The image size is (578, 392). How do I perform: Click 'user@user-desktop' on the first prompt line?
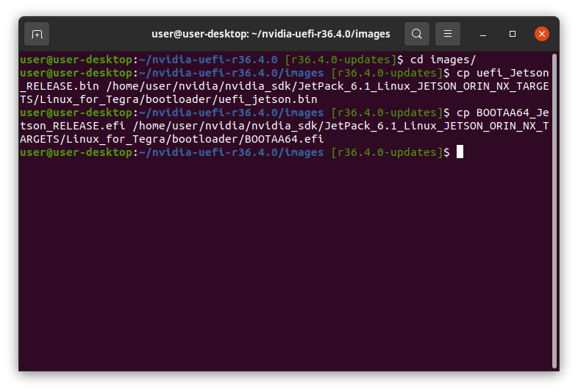(76, 60)
